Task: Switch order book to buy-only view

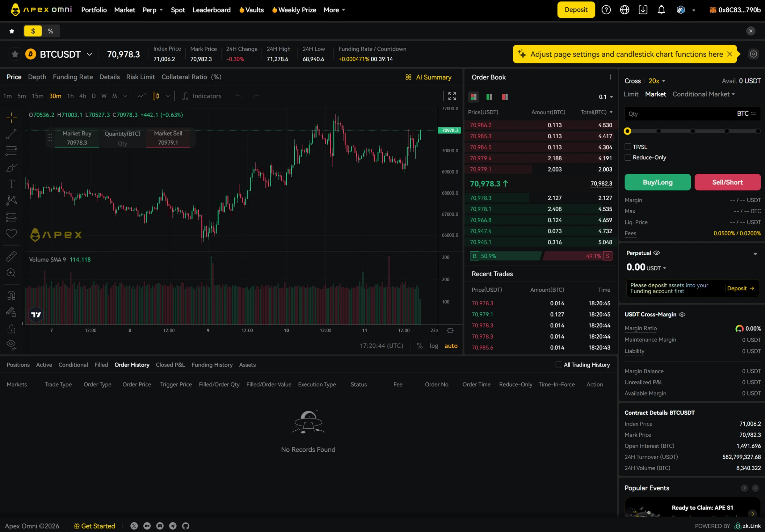Action: 489,97
